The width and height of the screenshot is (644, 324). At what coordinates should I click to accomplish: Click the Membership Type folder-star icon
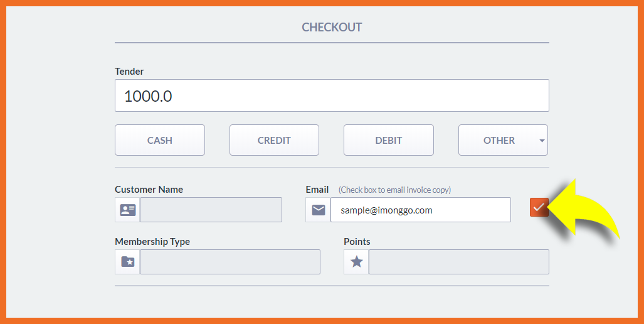click(x=127, y=262)
